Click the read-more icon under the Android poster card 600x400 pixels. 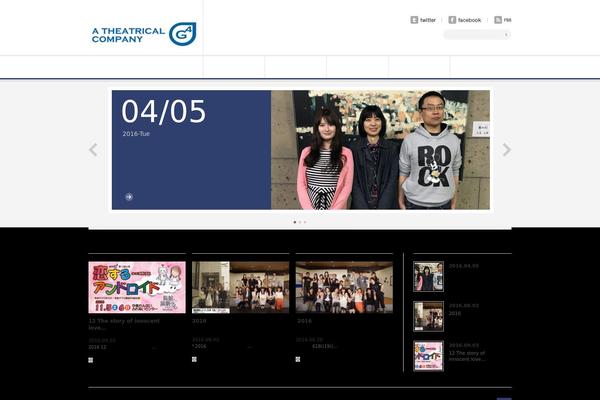[x=91, y=360]
